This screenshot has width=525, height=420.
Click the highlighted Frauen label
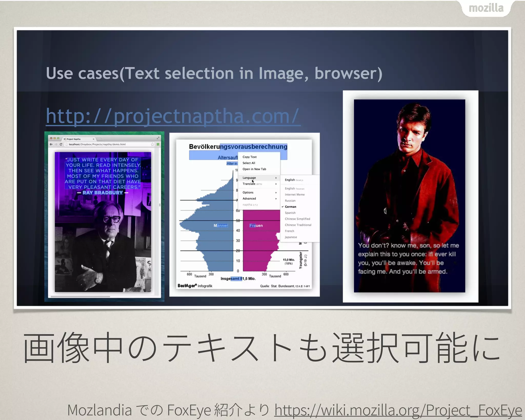pos(256,226)
